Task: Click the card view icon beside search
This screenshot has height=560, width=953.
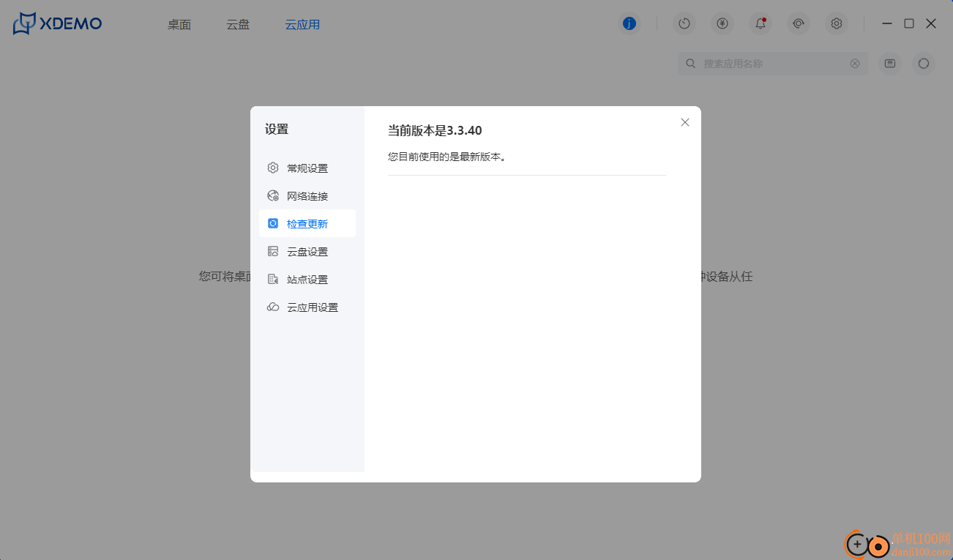Action: pos(890,64)
